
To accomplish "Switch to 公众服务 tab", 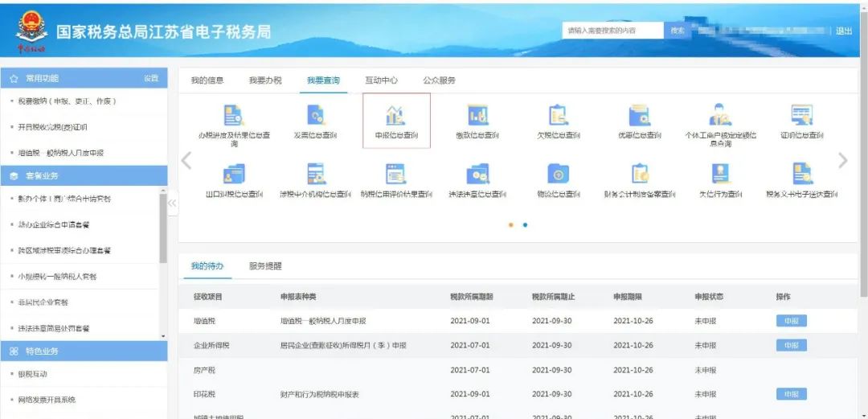I will tap(439, 80).
